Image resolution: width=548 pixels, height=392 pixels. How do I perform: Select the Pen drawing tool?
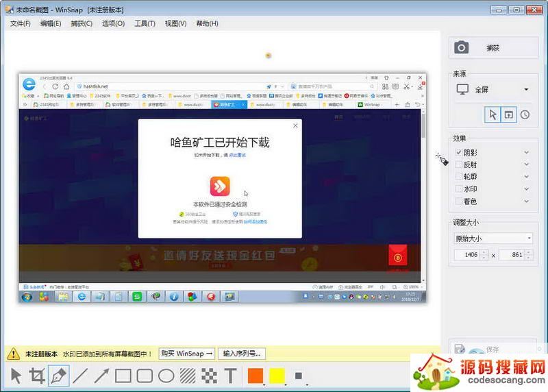pyautogui.click(x=59, y=376)
